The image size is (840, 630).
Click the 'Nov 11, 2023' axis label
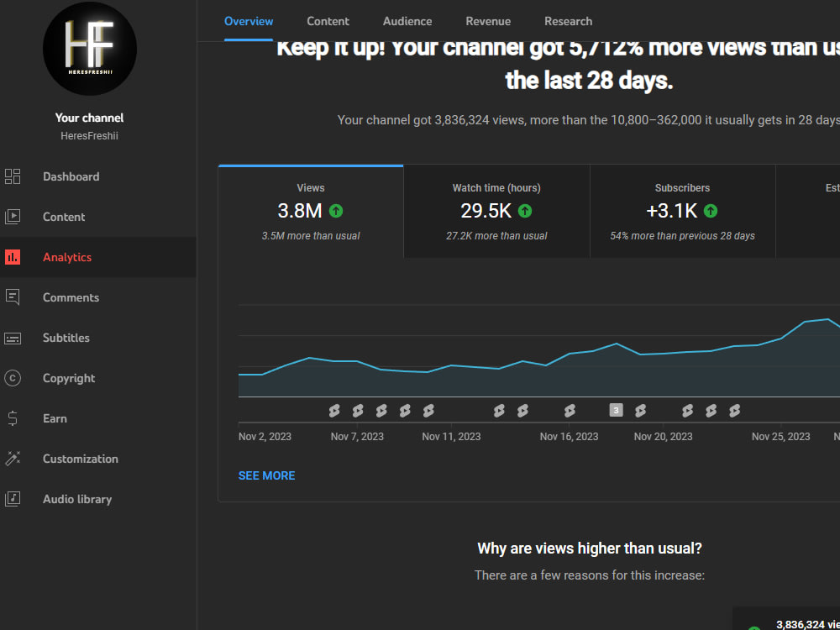(451, 437)
